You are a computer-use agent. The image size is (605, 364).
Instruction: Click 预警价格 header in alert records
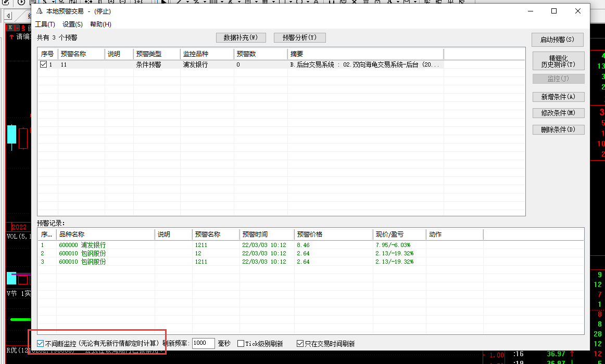click(x=333, y=234)
